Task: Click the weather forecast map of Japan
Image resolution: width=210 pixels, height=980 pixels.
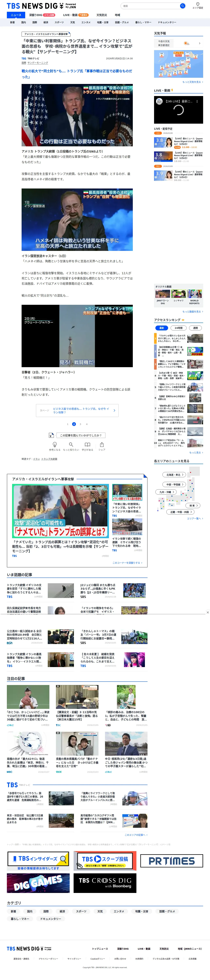Action: click(178, 64)
